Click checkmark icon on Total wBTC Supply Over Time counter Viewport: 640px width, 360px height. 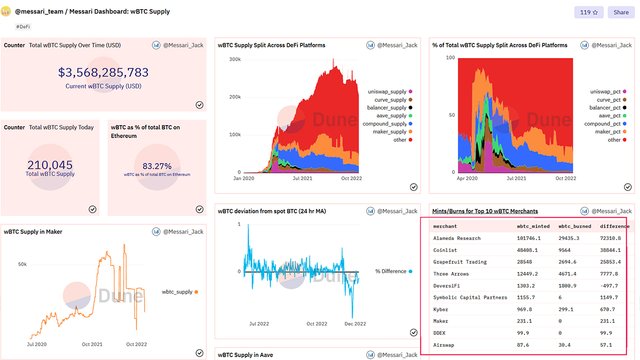pos(200,105)
